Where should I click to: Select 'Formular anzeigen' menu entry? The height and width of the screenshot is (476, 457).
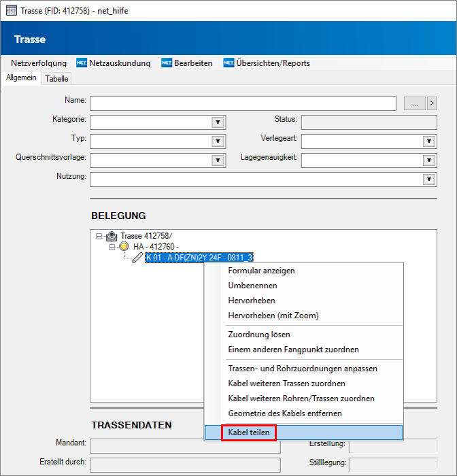[x=261, y=271]
